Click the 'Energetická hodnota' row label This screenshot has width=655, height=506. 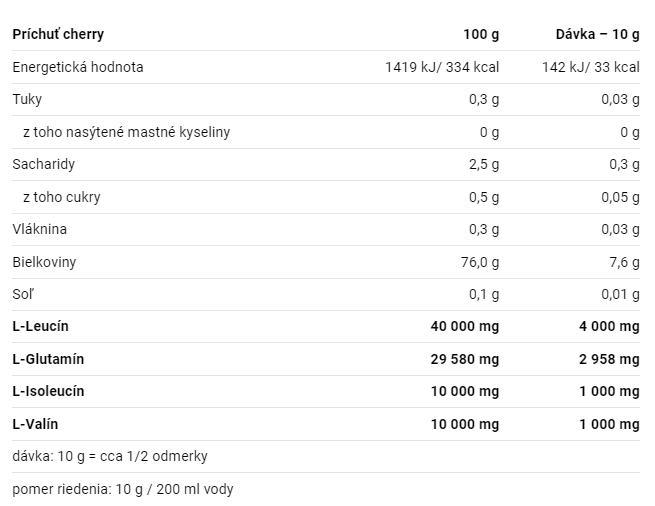pyautogui.click(x=78, y=67)
